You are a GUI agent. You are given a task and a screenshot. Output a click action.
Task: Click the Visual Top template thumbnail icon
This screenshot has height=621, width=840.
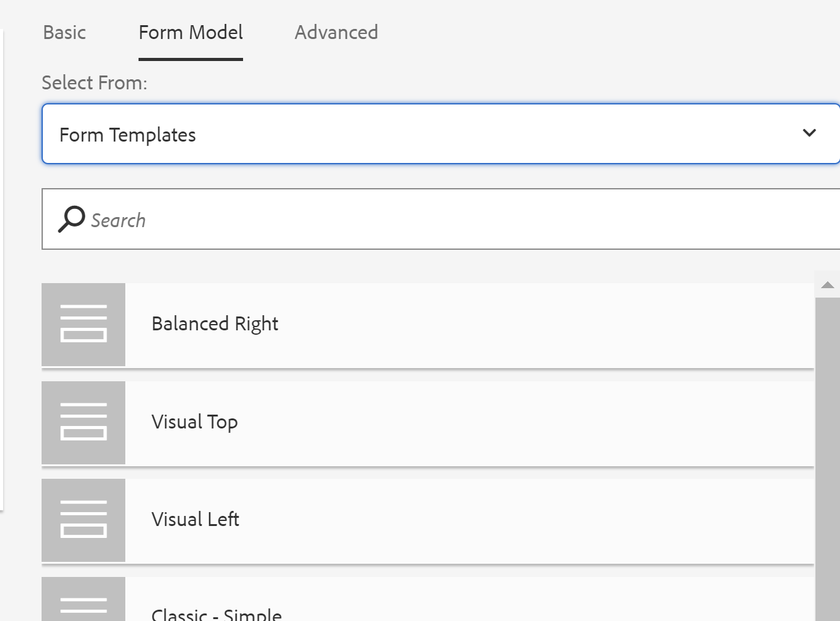coord(83,422)
